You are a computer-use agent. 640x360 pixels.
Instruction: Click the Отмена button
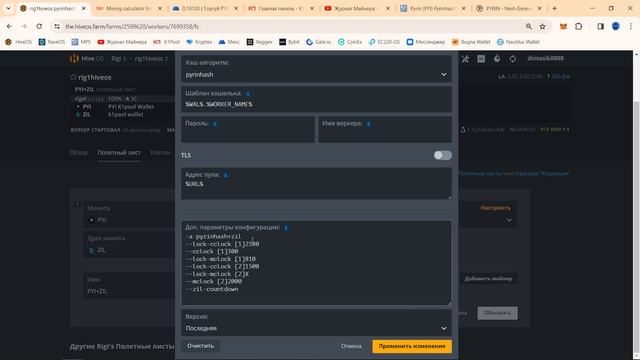point(351,346)
